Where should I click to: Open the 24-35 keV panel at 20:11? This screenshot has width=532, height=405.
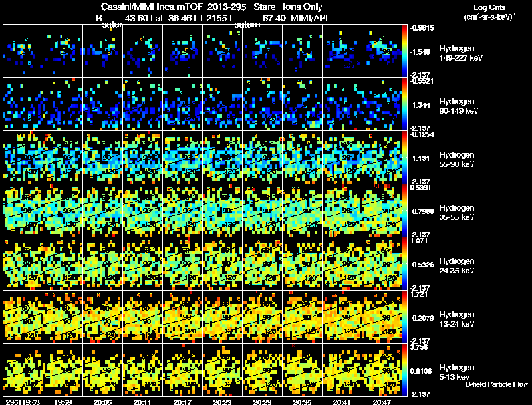click(142, 264)
